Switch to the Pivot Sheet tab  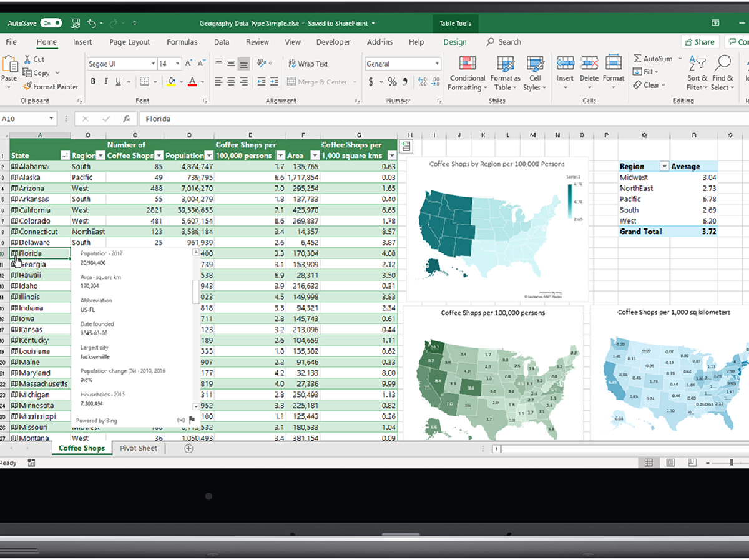pos(139,448)
